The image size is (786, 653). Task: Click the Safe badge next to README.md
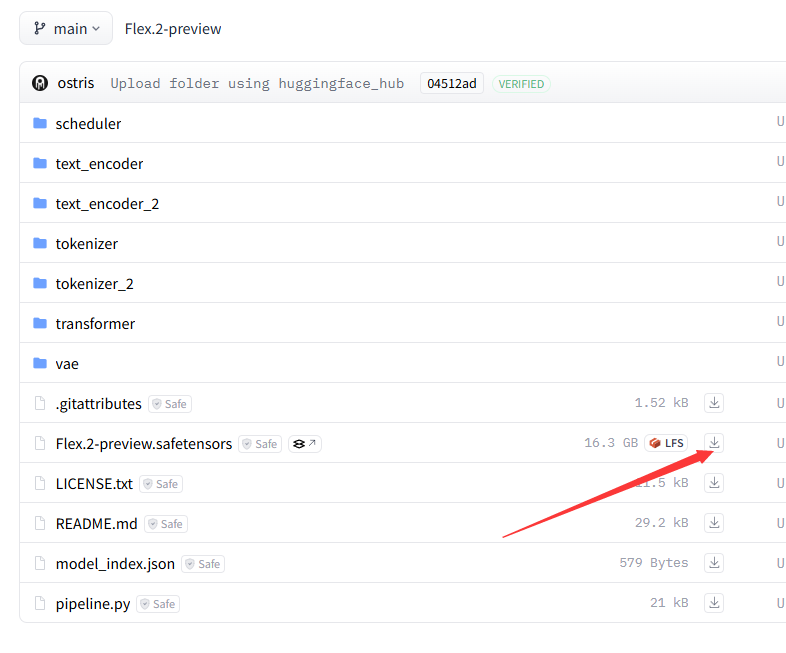pyautogui.click(x=166, y=524)
